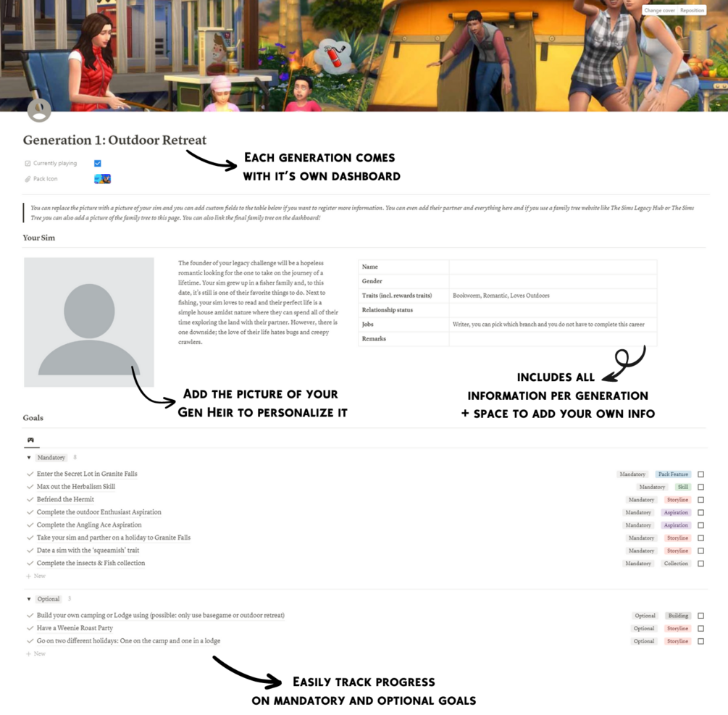Viewport: 728px width, 715px height.
Task: Click the gamepad view tab icon
Action: (30, 440)
